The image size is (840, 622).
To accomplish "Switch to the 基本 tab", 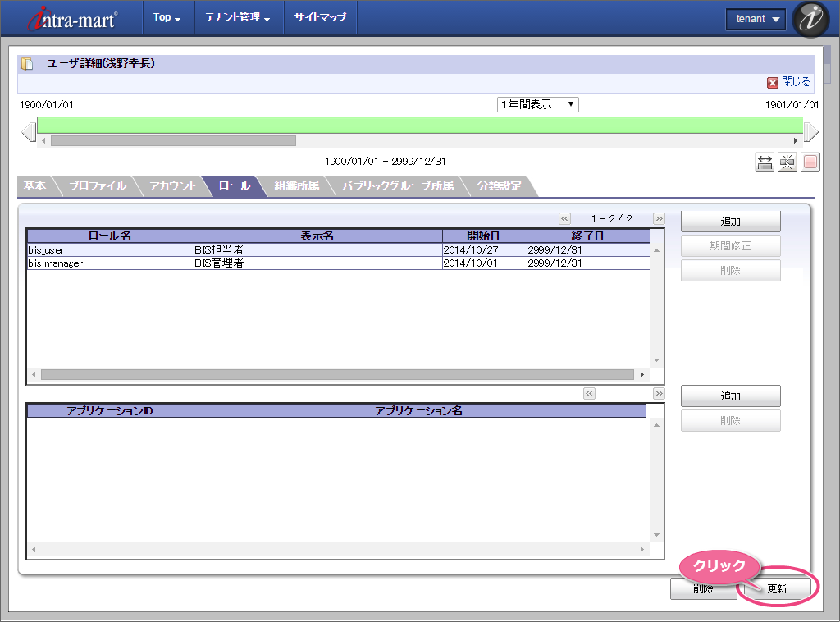I will [x=34, y=186].
